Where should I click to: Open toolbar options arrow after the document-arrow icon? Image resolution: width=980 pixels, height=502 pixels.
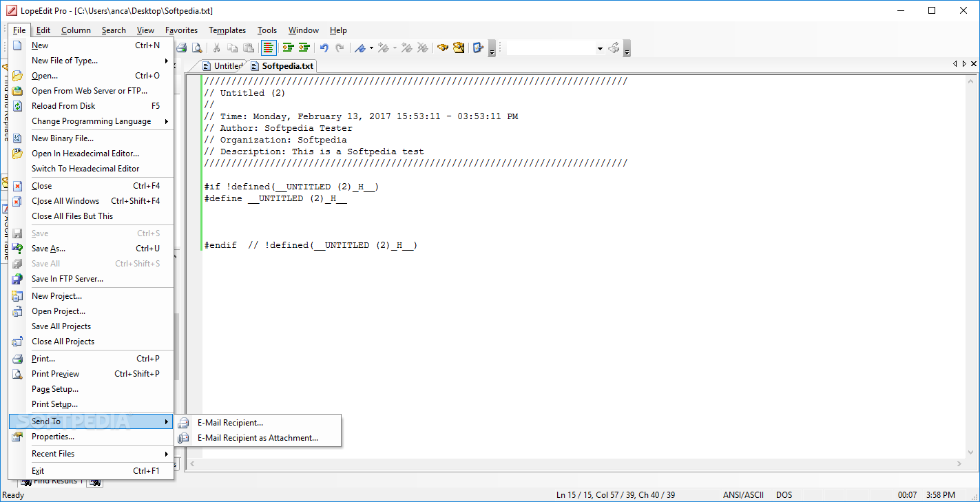[492, 48]
